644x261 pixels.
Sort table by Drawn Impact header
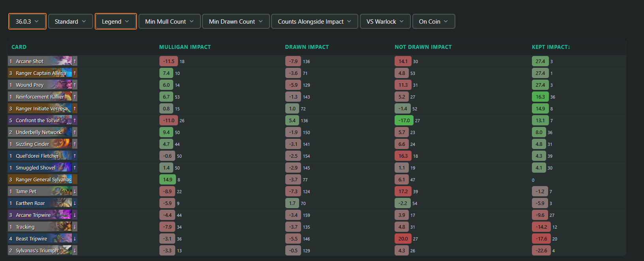point(307,47)
